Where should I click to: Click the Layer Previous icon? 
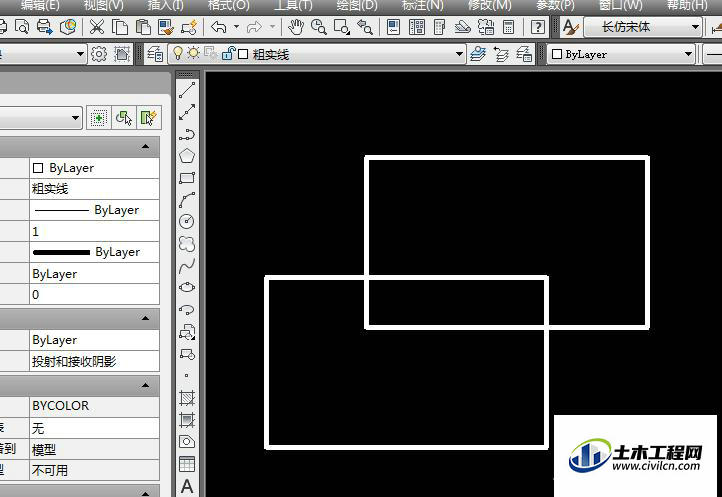coord(501,54)
